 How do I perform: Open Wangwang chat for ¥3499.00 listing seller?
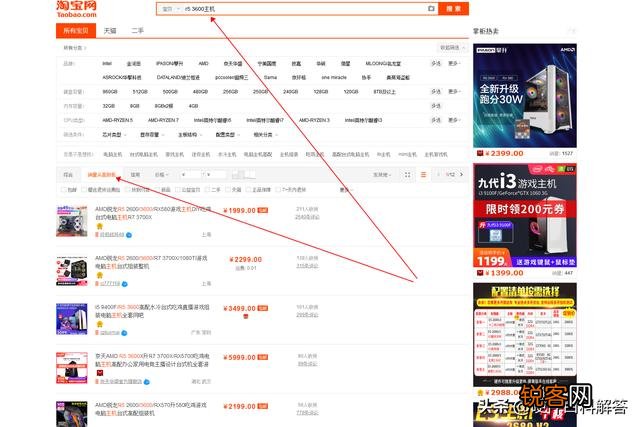tap(124, 333)
